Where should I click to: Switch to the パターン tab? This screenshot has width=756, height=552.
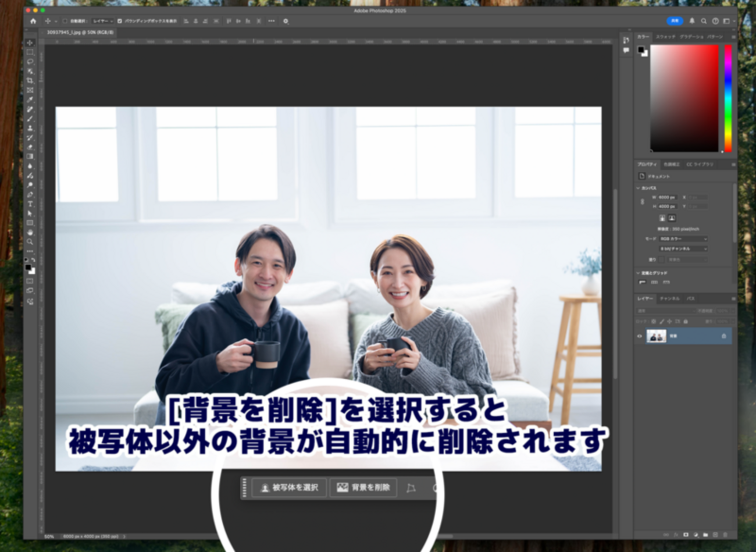715,37
